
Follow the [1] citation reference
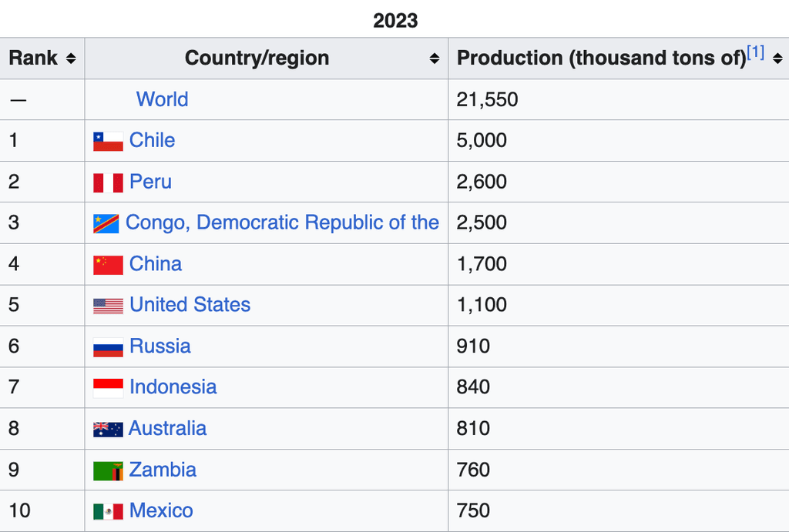755,53
